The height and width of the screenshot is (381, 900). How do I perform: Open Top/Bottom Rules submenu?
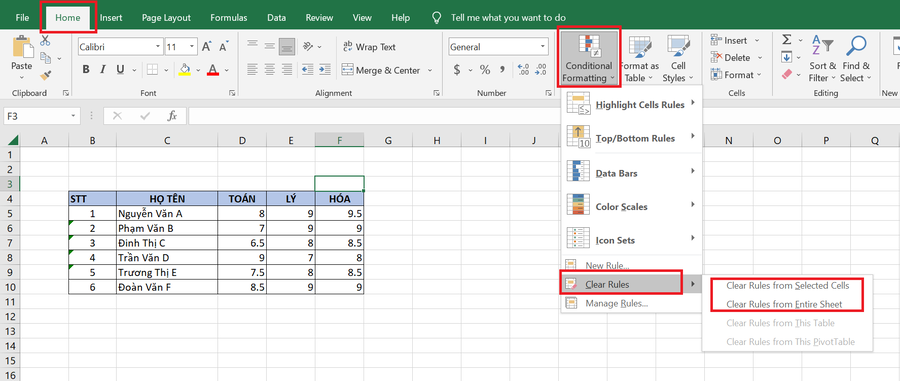coord(631,138)
